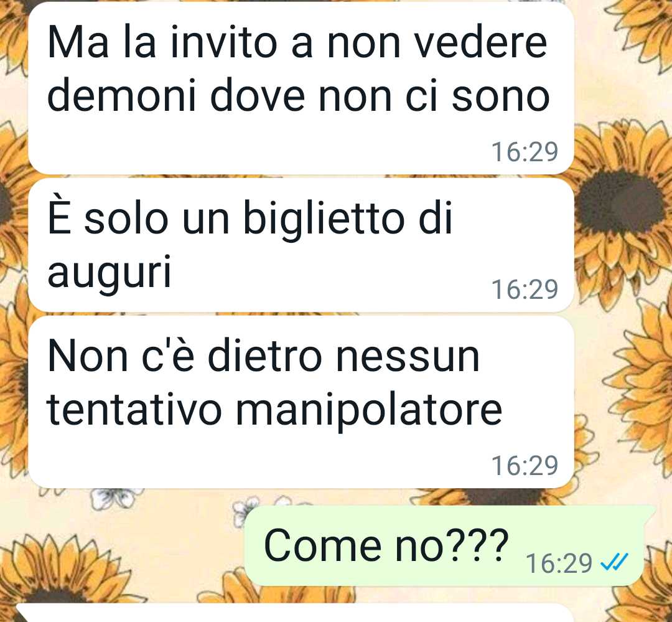Tap the blue double-check read receipt icon
The width and height of the screenshot is (672, 622).
click(x=614, y=562)
